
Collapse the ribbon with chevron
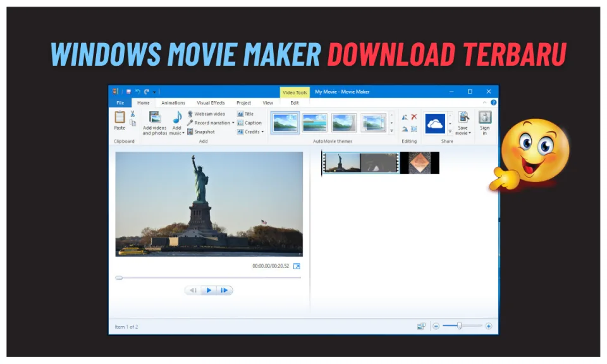pyautogui.click(x=484, y=102)
